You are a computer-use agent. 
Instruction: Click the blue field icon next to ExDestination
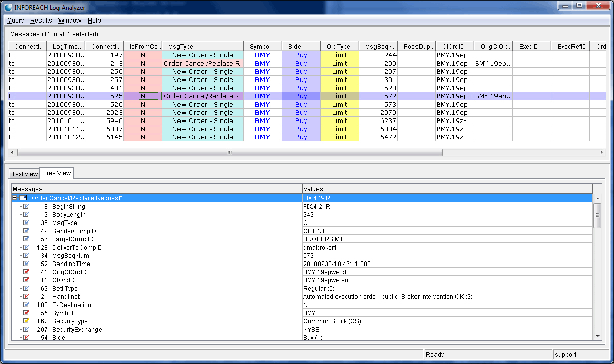(x=26, y=305)
